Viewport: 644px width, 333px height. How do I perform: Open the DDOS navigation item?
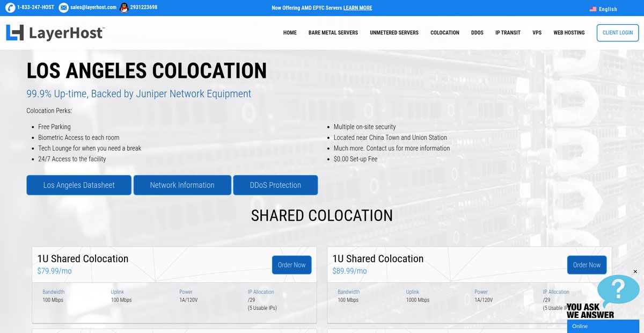coord(477,33)
